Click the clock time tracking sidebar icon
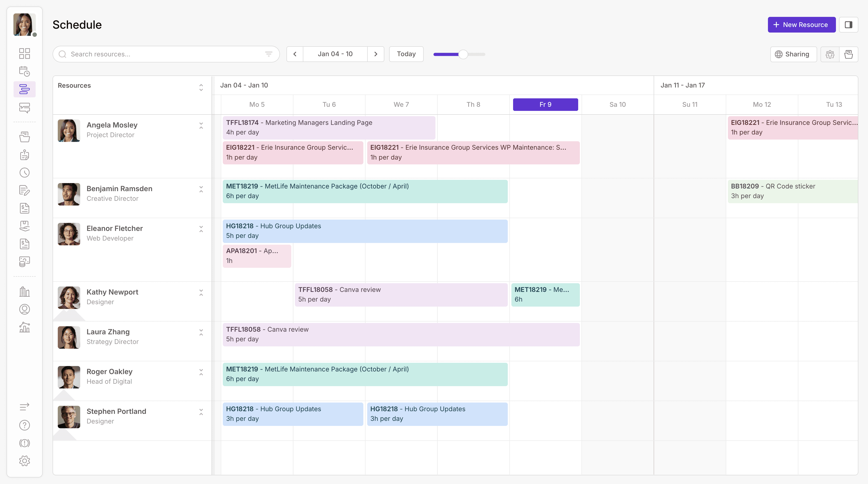Screen dimensions: 868x484 [x=24, y=173]
